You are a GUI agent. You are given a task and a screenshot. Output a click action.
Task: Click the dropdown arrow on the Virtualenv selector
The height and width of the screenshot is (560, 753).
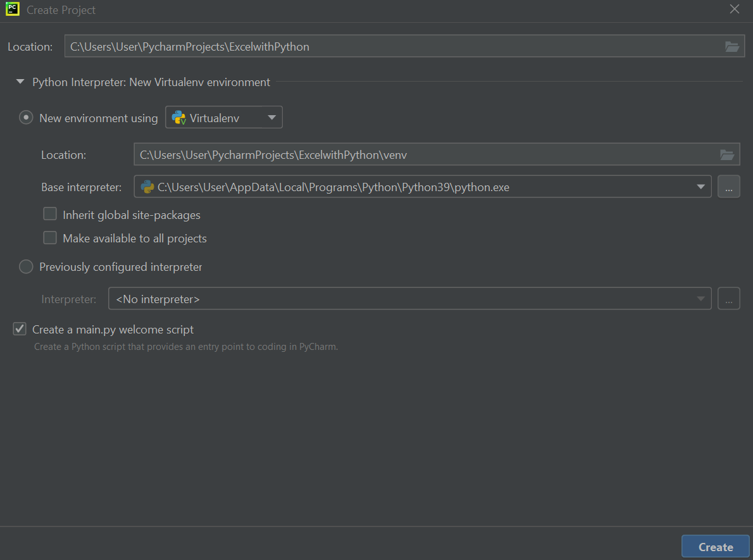pos(271,116)
